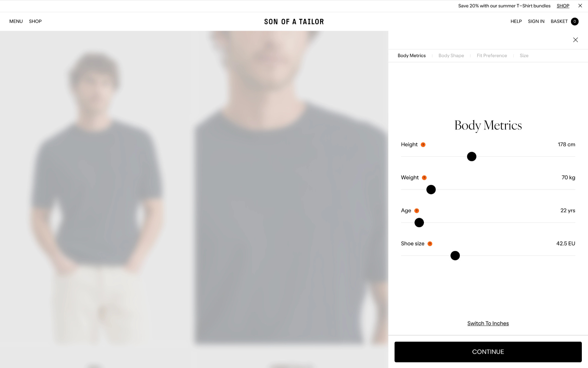This screenshot has width=588, height=368.
Task: Open the Weight help tooltip icon
Action: 424,178
